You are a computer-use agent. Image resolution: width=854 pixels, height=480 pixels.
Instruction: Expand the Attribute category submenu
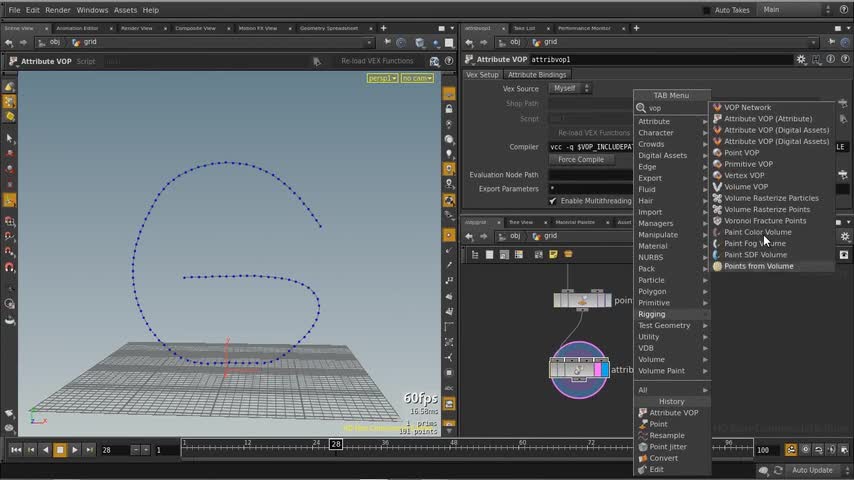(672, 121)
